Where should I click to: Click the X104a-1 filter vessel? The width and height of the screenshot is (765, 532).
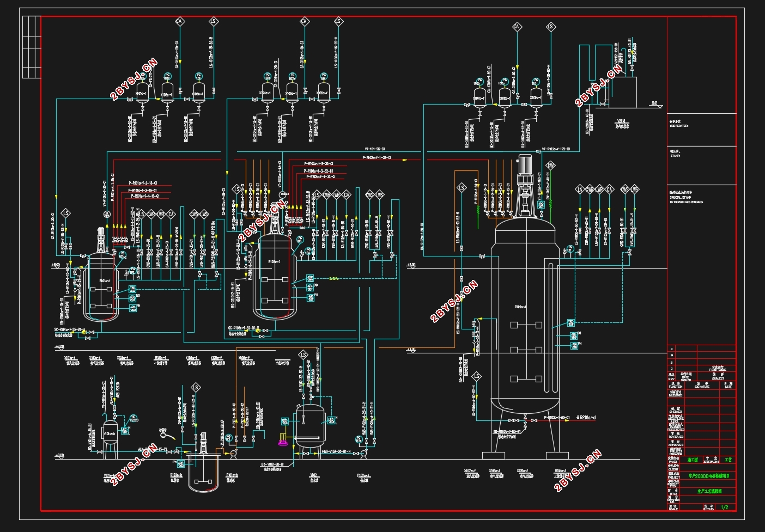click(x=266, y=93)
